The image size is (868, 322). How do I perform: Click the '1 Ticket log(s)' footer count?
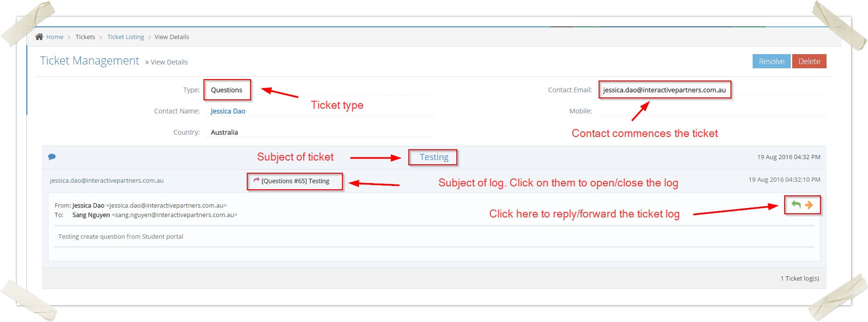click(800, 278)
